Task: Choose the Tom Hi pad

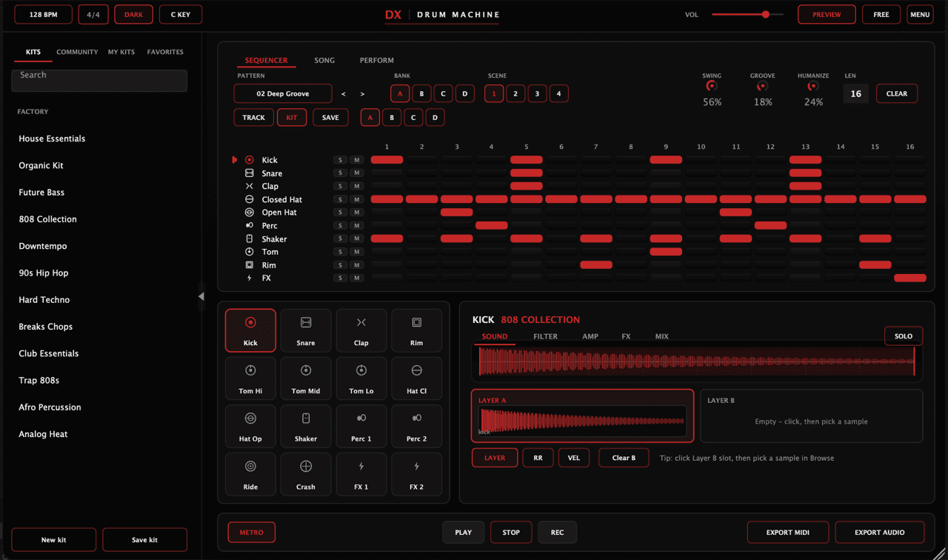Action: click(x=250, y=379)
